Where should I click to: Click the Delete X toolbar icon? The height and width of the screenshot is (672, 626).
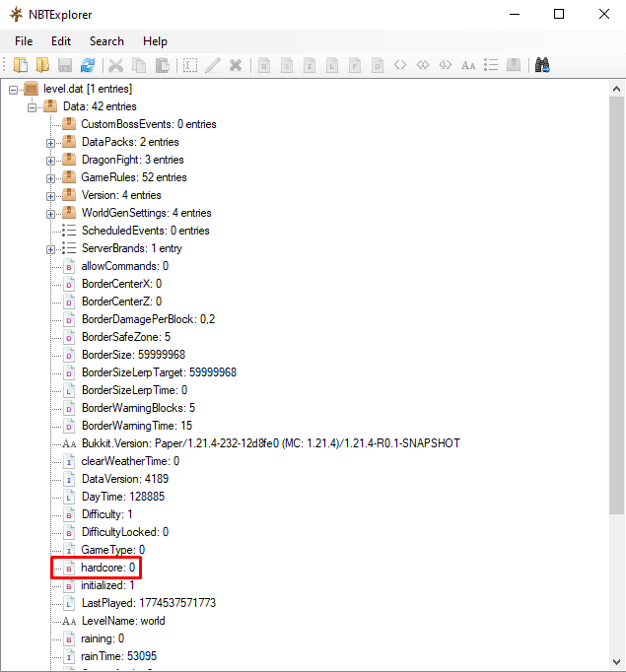tap(236, 65)
